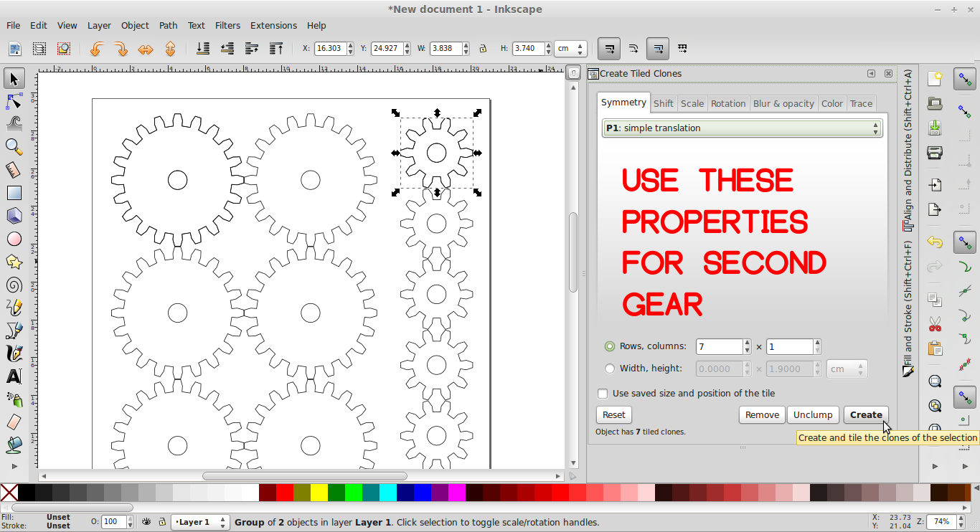980x532 pixels.
Task: Switch to the Rotation tab
Action: pyautogui.click(x=728, y=103)
